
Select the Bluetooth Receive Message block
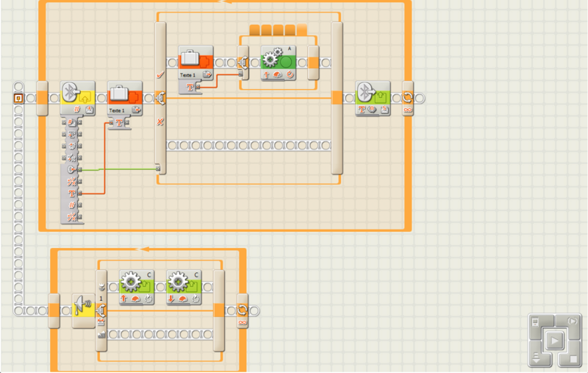pyautogui.click(x=77, y=96)
